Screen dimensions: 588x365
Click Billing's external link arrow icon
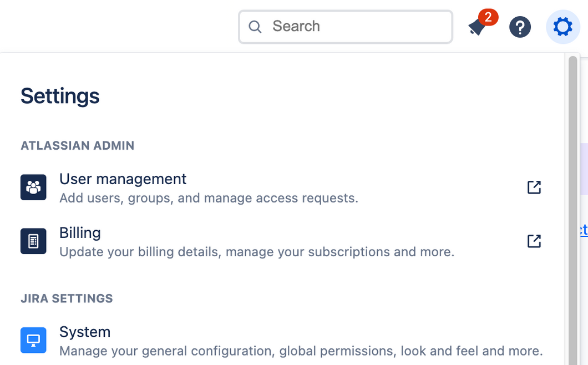click(534, 241)
